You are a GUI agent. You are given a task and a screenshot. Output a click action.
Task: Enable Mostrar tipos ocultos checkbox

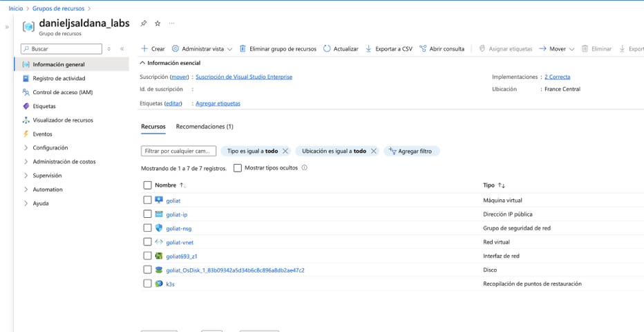238,167
